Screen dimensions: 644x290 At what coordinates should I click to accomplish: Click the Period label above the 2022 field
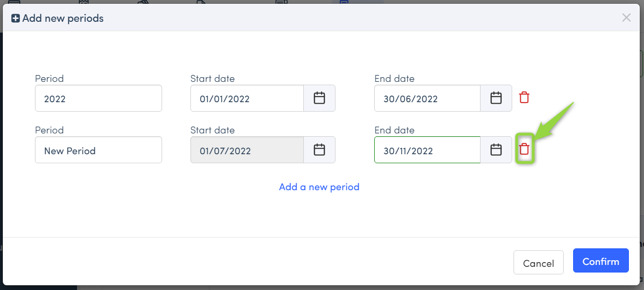(x=49, y=79)
